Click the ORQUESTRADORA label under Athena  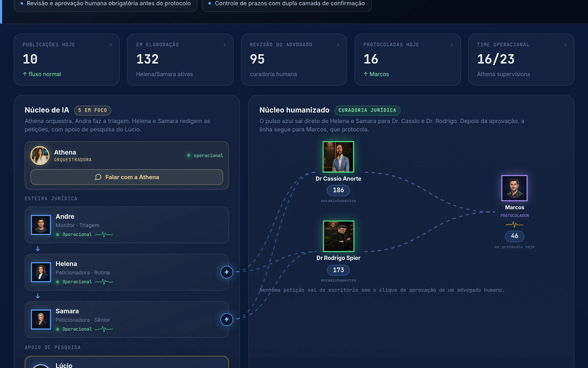tap(73, 160)
